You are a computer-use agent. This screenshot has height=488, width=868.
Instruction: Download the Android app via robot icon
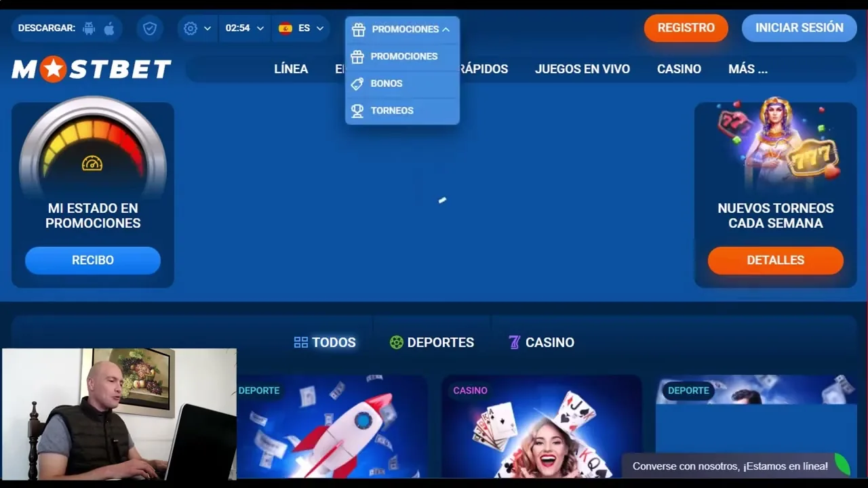click(89, 28)
